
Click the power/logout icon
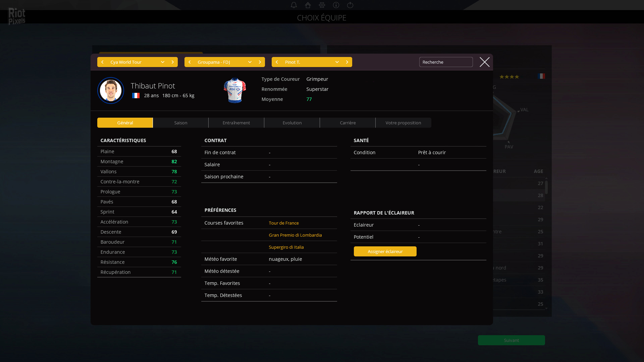click(350, 5)
